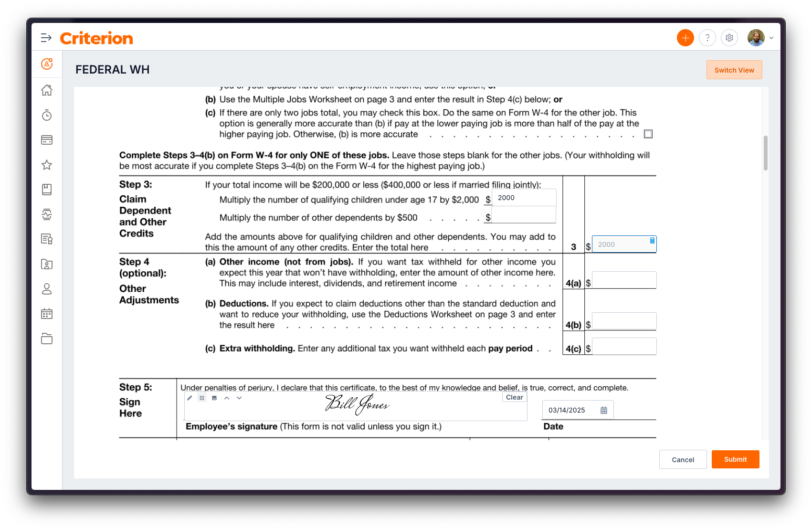The width and height of the screenshot is (812, 530).
Task: Expand the user profile dropdown chevron
Action: [771, 38]
